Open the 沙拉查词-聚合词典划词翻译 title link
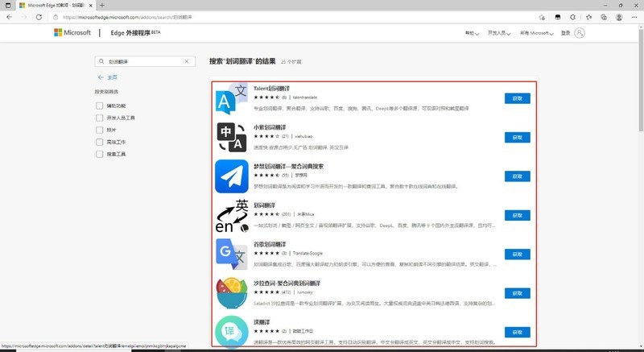 (x=287, y=283)
